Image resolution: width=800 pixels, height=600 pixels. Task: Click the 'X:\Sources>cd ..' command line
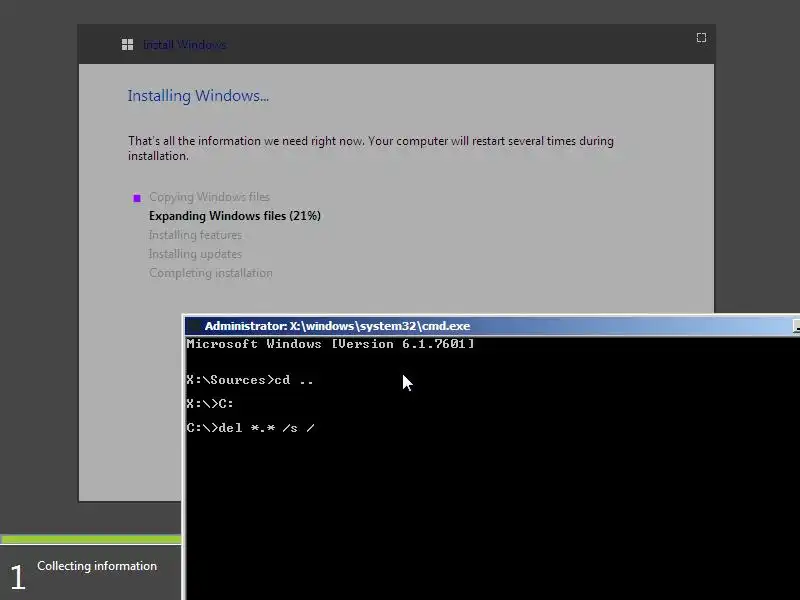[x=250, y=380]
